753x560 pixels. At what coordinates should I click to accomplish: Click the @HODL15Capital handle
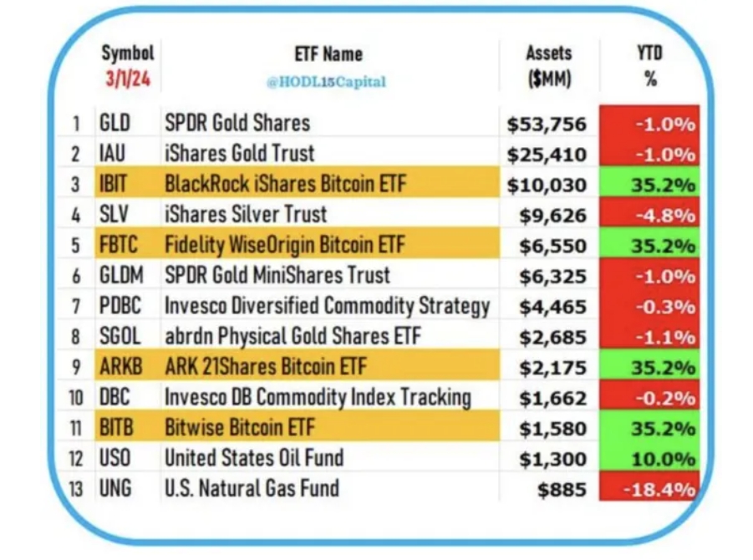tap(328, 82)
